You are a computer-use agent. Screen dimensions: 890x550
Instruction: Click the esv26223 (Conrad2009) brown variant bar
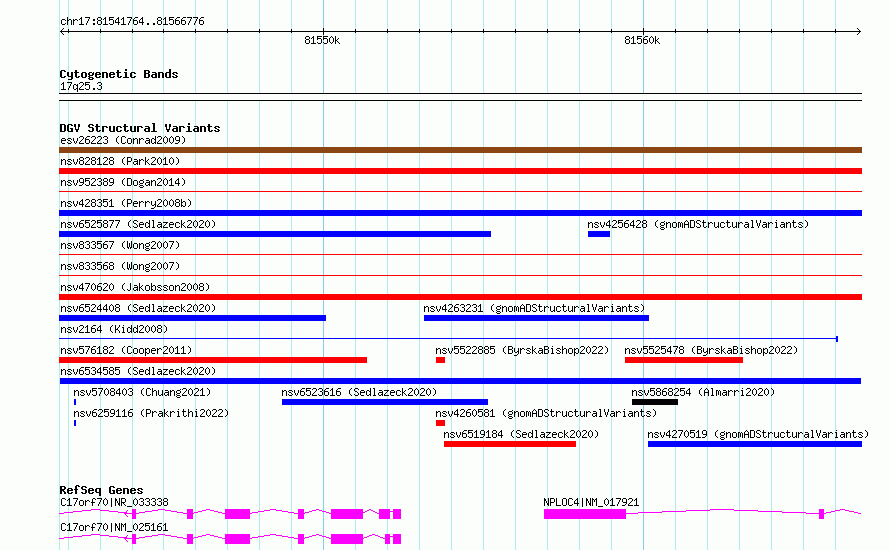(x=460, y=150)
